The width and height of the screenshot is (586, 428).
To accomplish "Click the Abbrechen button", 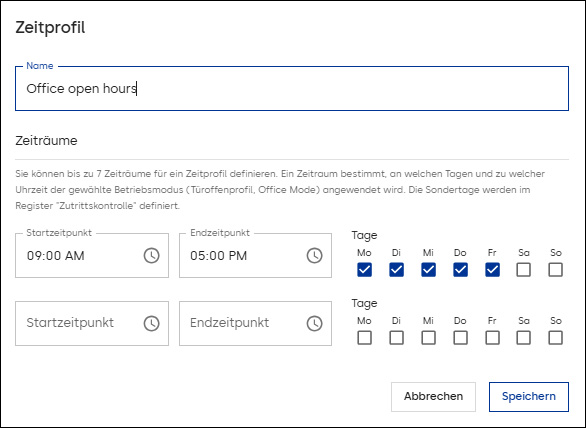I will pyautogui.click(x=434, y=397).
